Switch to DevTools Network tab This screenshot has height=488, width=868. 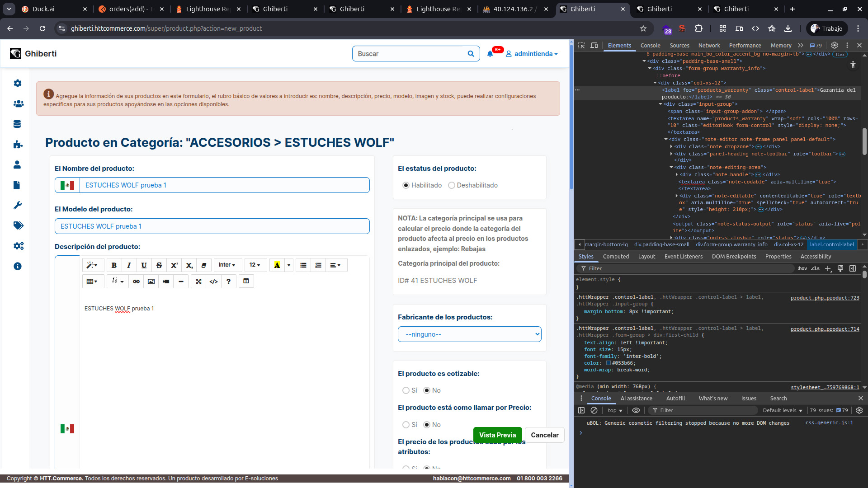click(708, 45)
